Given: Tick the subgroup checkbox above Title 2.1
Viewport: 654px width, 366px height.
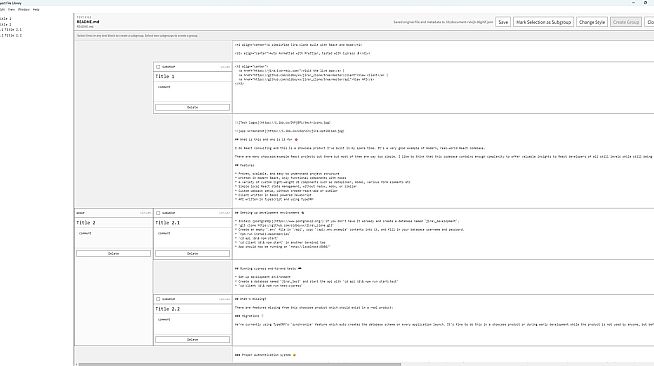Looking at the screenshot, I should [x=158, y=213].
